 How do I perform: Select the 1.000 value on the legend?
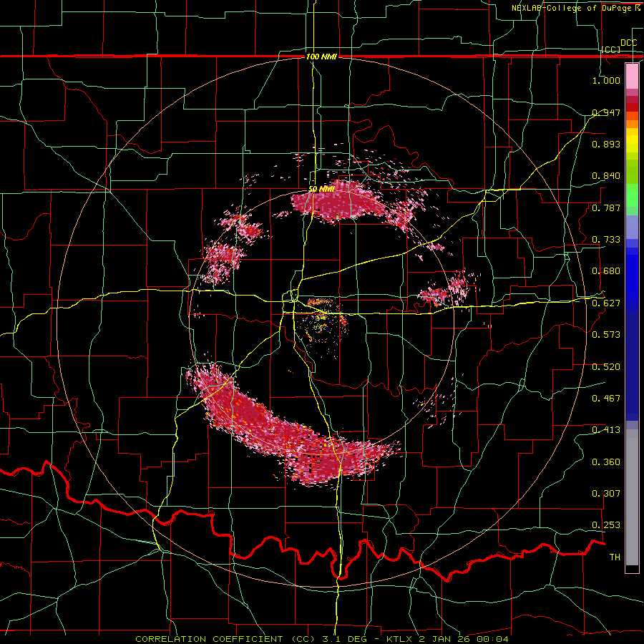[606, 80]
